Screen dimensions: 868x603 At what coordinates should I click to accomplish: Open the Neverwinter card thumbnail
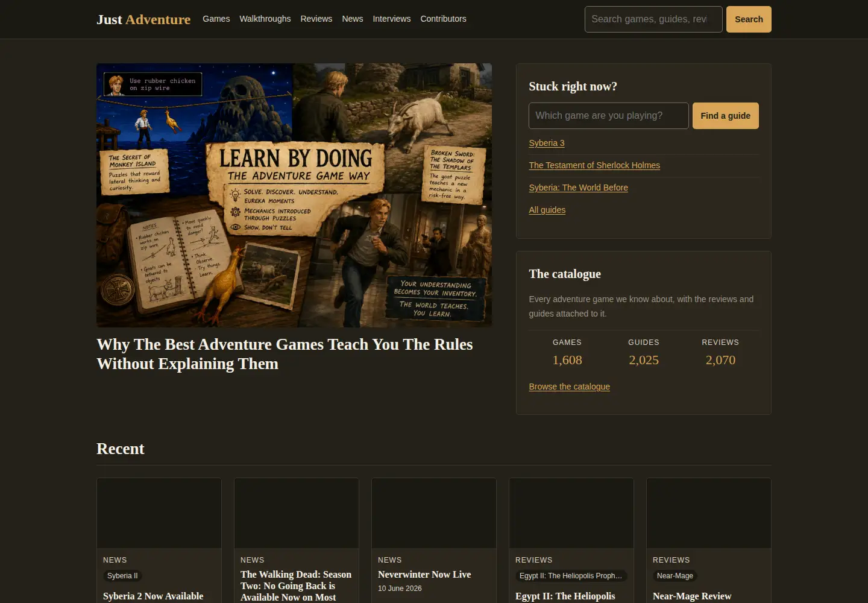434,513
